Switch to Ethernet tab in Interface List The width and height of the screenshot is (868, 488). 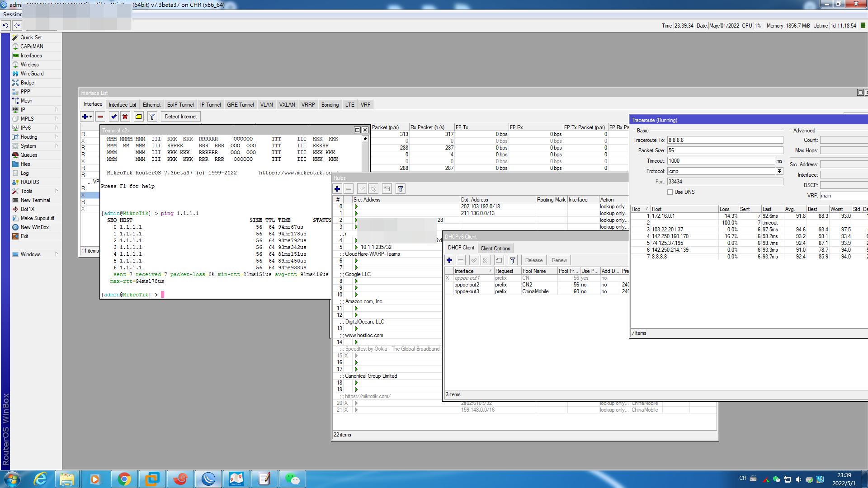point(151,105)
